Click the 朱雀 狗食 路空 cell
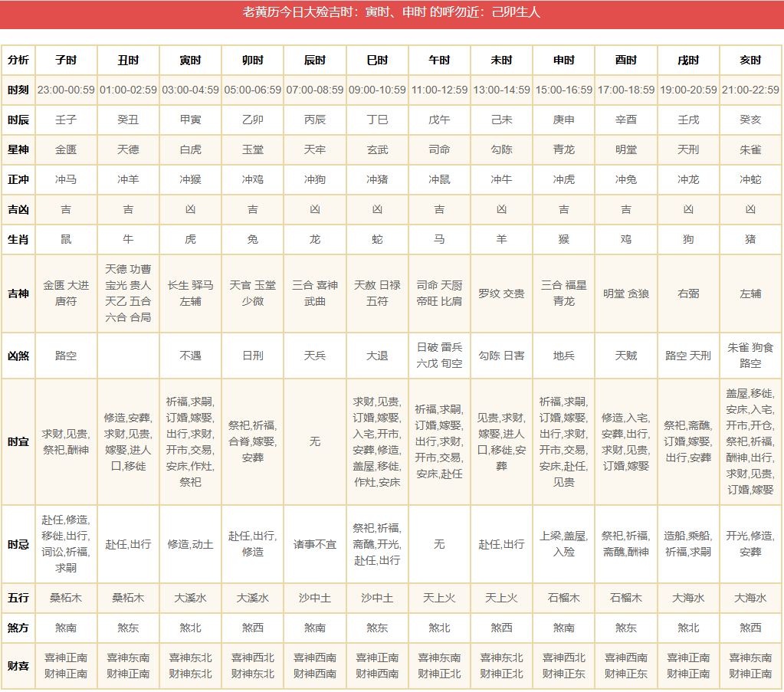 click(750, 356)
